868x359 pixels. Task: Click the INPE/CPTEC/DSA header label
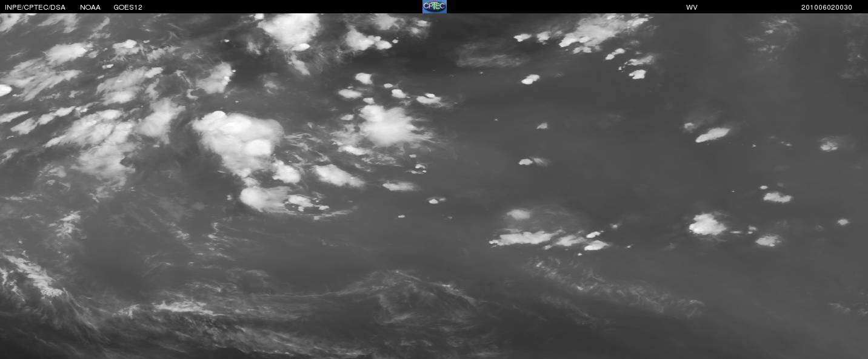pos(35,7)
